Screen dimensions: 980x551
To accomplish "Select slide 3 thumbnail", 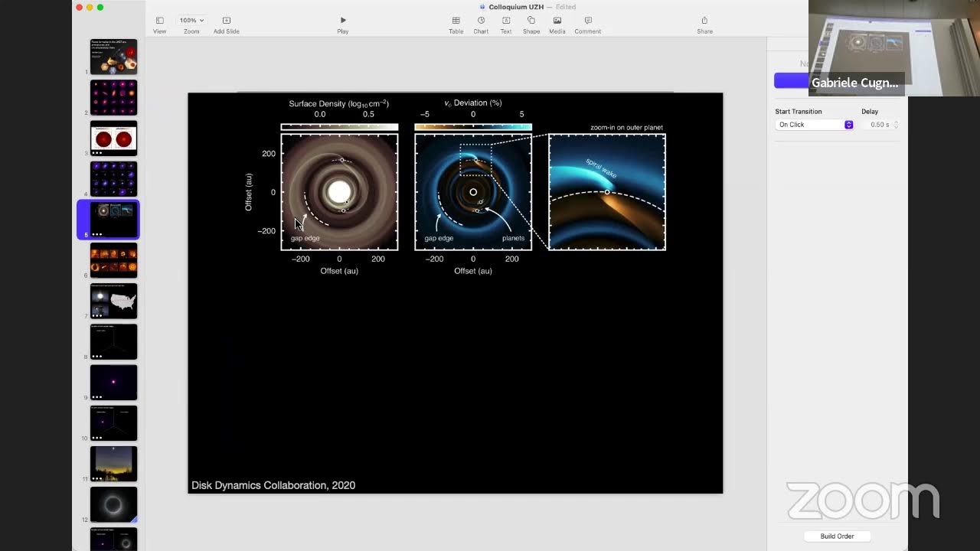I will pos(114,139).
